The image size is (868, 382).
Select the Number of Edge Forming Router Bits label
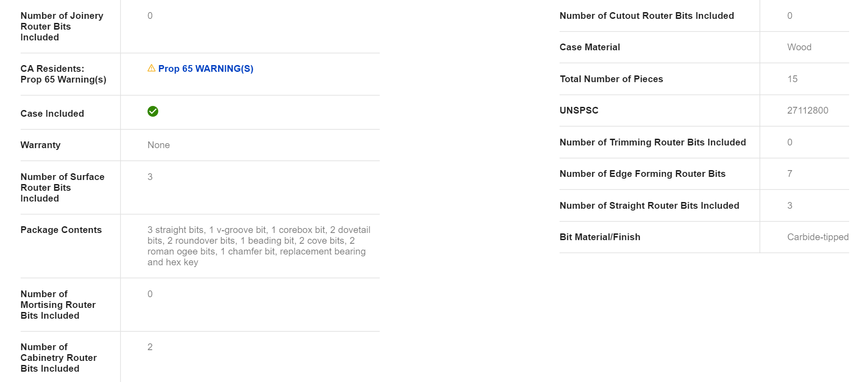[642, 174]
